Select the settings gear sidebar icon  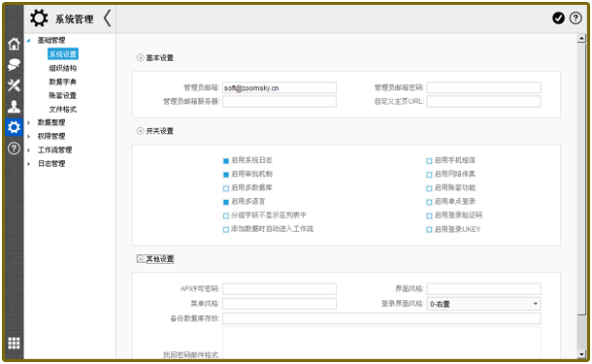14,127
